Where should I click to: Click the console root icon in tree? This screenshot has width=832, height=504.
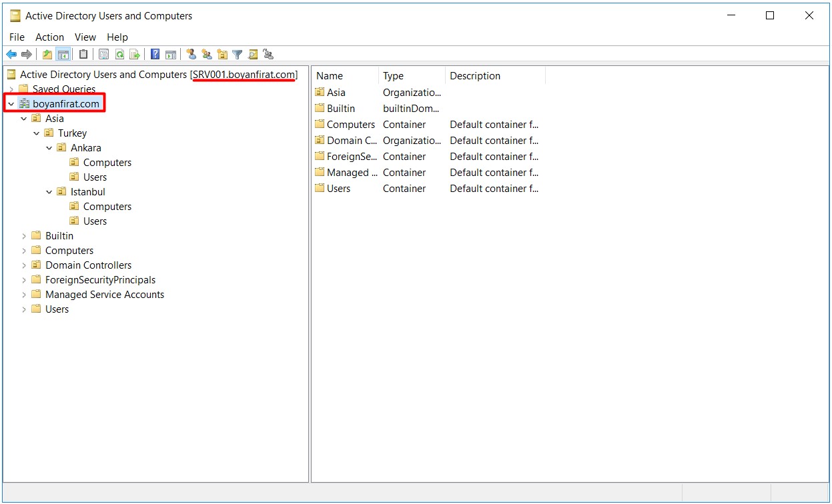(x=11, y=75)
